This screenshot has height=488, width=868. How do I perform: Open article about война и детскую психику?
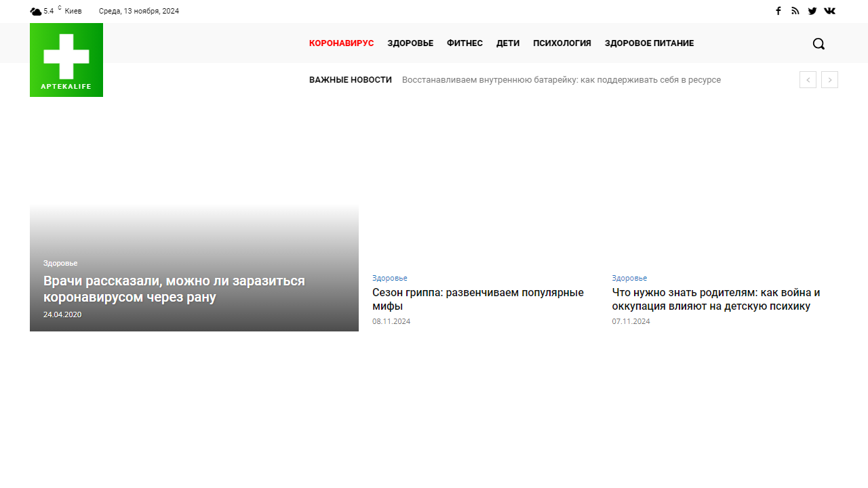(x=716, y=299)
